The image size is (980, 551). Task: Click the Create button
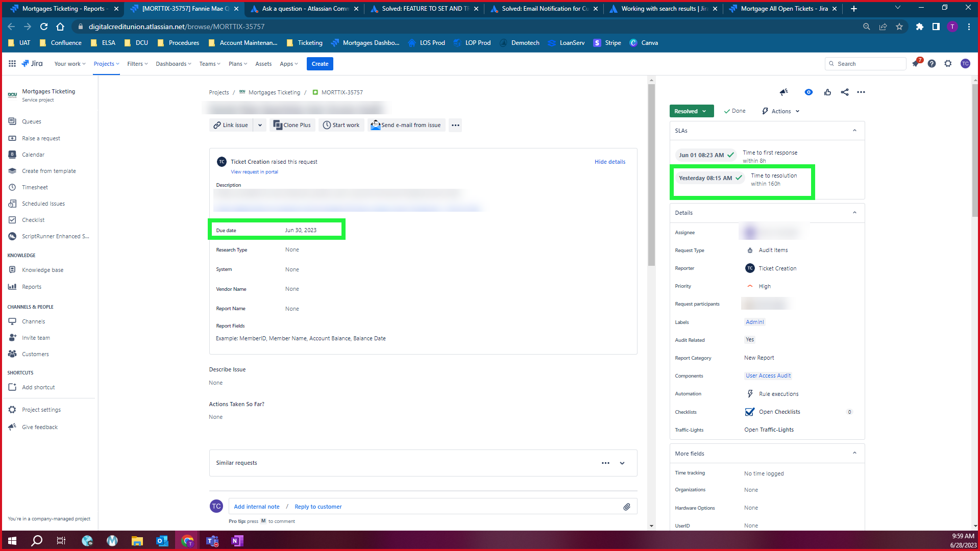coord(320,64)
